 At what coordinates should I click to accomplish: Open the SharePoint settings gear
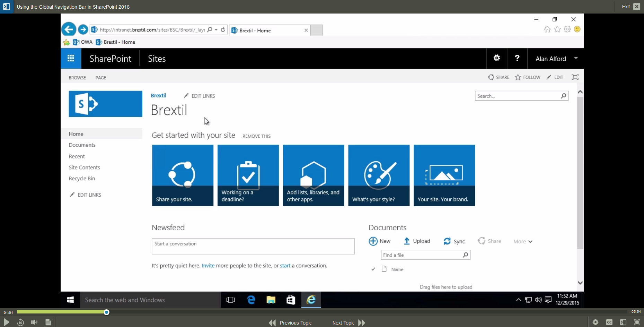(497, 58)
